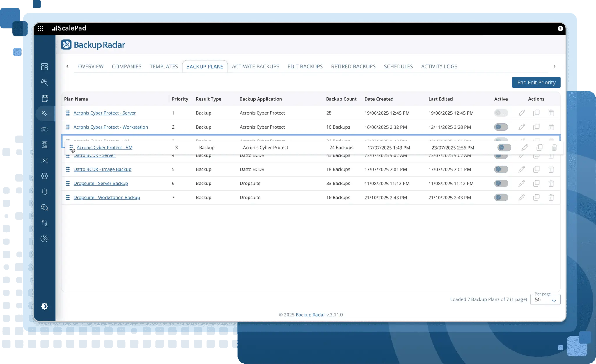Toggle Active switch for Dropsuite - Server Backup
Screen dimensions: 596x364
click(501, 183)
